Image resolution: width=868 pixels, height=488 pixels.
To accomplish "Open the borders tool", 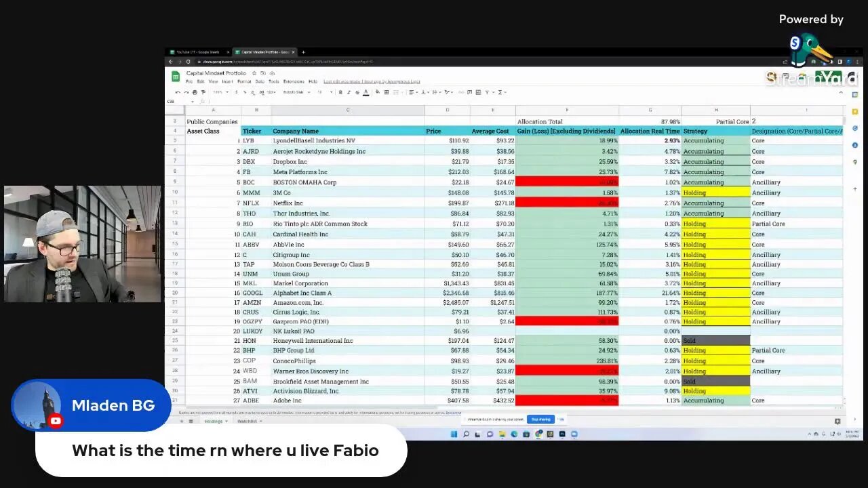I will click(x=387, y=92).
